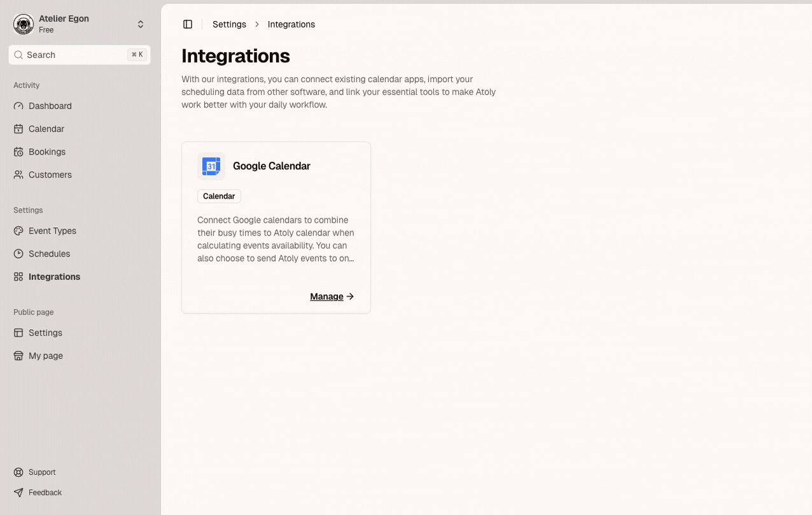Open the Integrations sidebar menu item
Image resolution: width=812 pixels, height=515 pixels.
[54, 277]
